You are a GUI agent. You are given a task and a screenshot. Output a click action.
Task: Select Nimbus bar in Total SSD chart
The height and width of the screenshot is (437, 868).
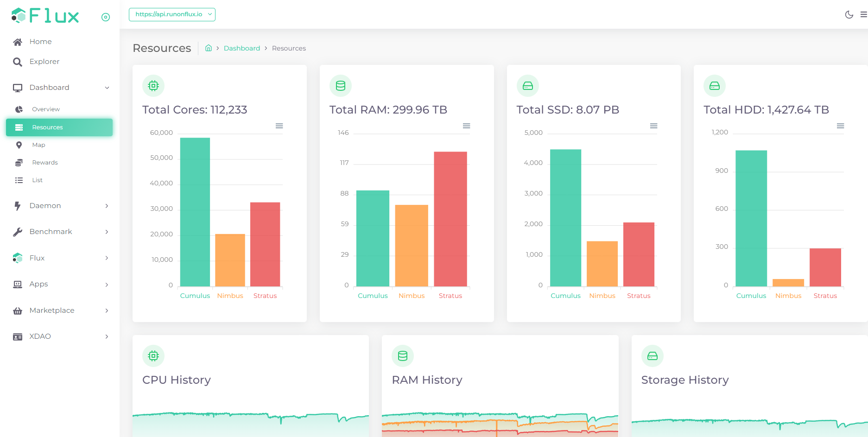click(x=602, y=264)
